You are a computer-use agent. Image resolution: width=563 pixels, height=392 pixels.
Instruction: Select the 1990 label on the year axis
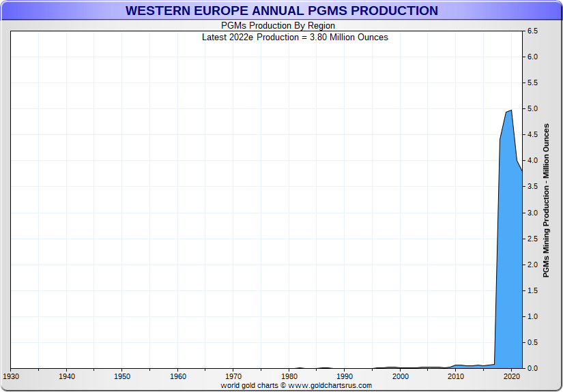(x=345, y=376)
